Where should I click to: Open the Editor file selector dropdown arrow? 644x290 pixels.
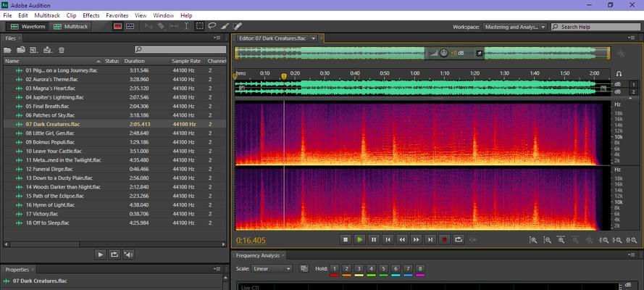click(314, 38)
